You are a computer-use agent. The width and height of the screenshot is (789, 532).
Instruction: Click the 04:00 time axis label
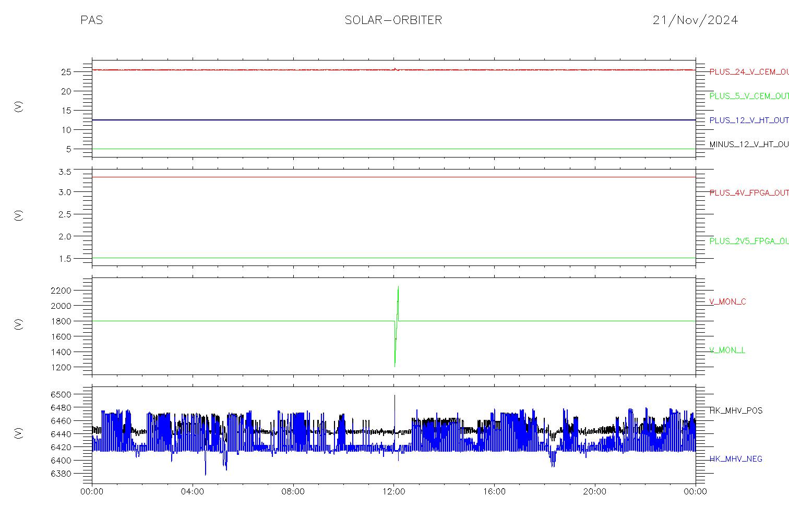[x=193, y=492]
